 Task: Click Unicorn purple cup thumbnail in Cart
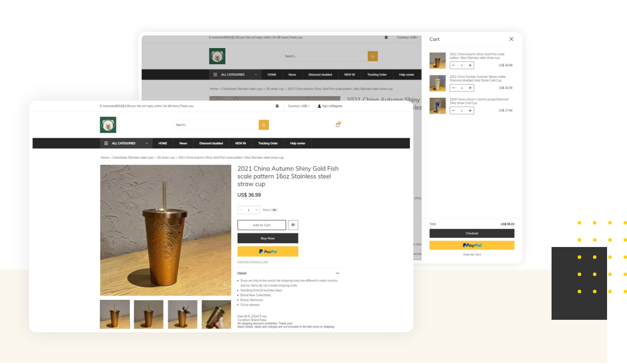click(x=438, y=106)
